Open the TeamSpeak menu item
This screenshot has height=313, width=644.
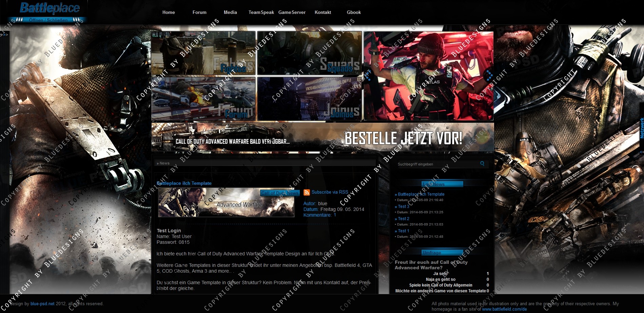coord(261,12)
